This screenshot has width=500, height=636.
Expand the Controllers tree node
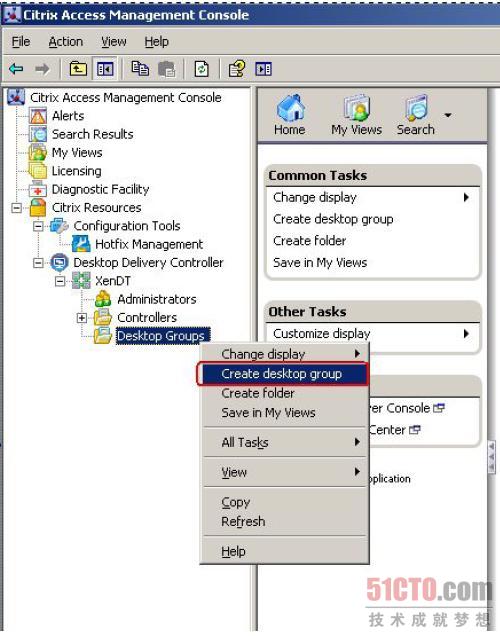point(82,318)
